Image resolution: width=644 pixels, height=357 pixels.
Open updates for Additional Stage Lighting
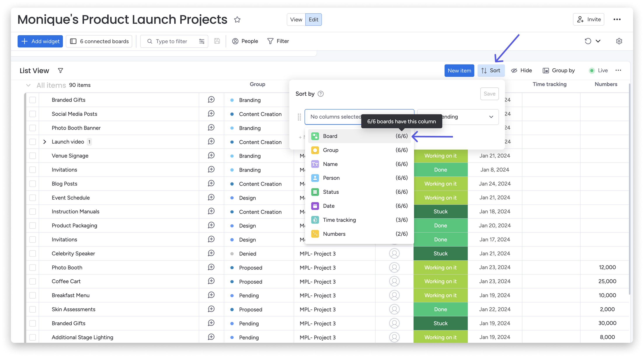[211, 337]
